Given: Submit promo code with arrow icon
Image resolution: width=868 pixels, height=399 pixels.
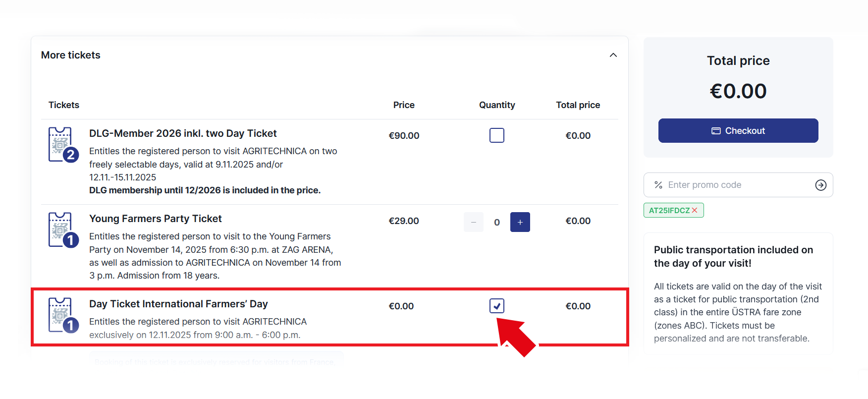Looking at the screenshot, I should [820, 185].
